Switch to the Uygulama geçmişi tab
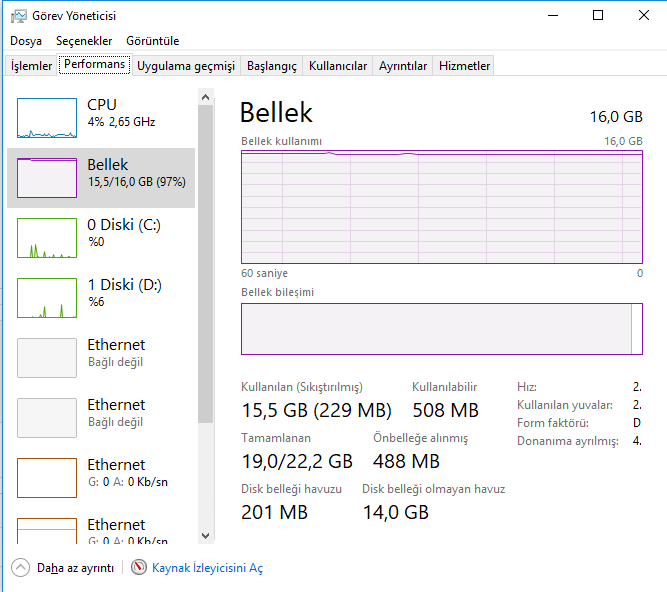The image size is (667, 592). [x=186, y=66]
